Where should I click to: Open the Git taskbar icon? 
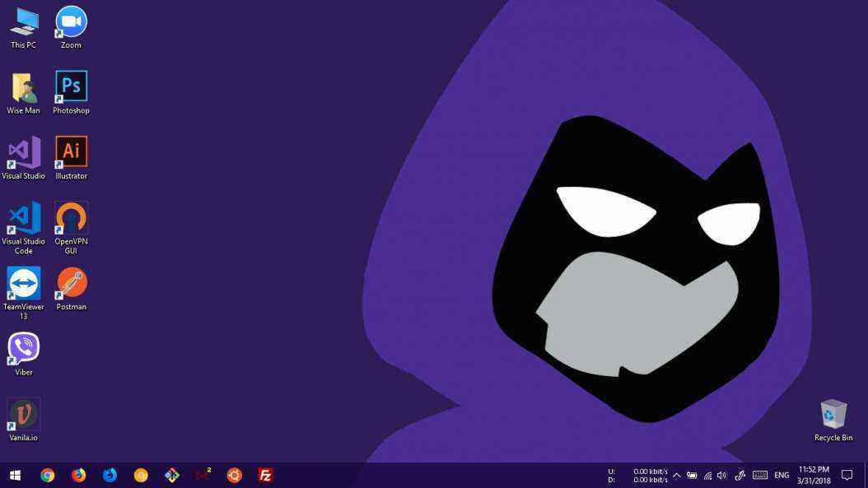coord(171,476)
